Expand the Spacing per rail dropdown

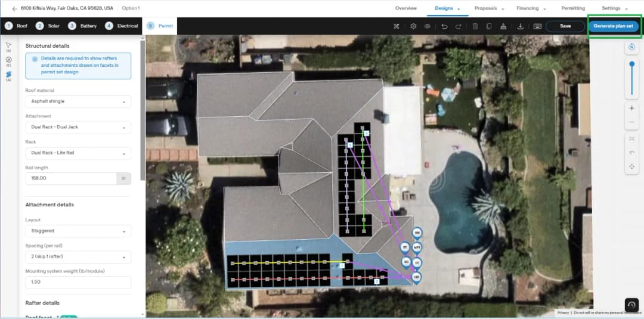coord(78,256)
